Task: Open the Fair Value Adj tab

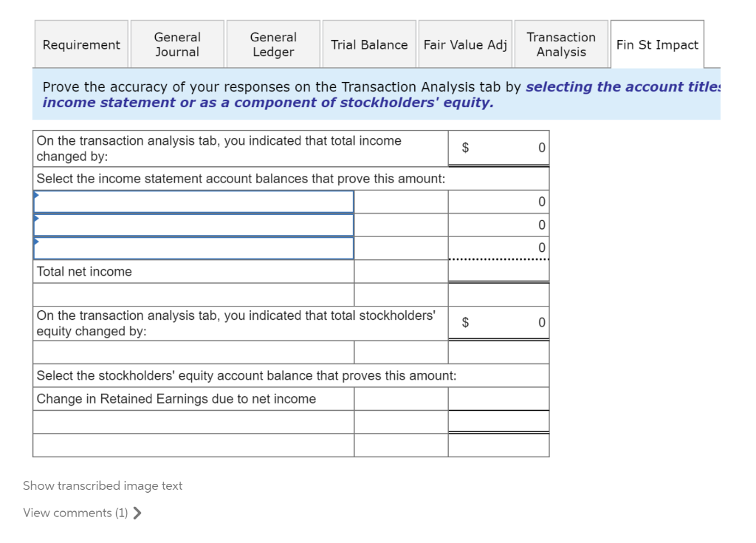Action: pyautogui.click(x=465, y=44)
